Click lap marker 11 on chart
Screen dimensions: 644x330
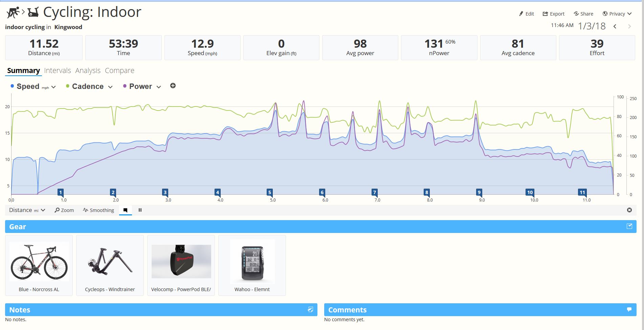pyautogui.click(x=582, y=192)
